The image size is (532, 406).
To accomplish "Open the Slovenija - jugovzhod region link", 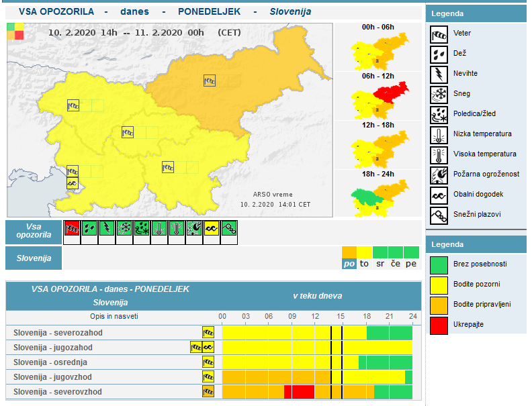I will (x=52, y=377).
